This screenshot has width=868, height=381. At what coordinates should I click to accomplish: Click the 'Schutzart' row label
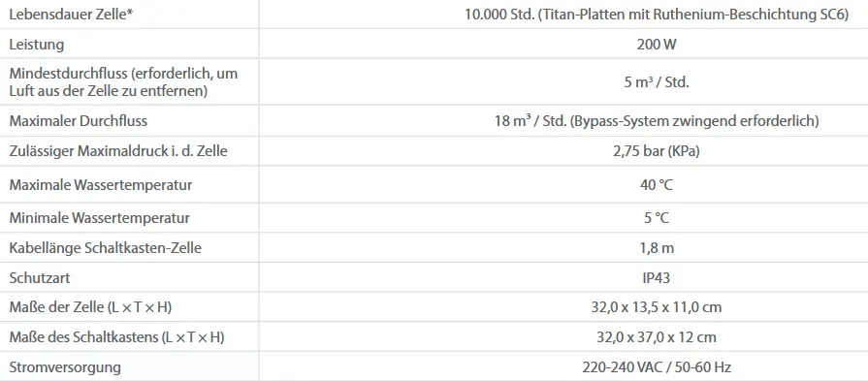40,277
